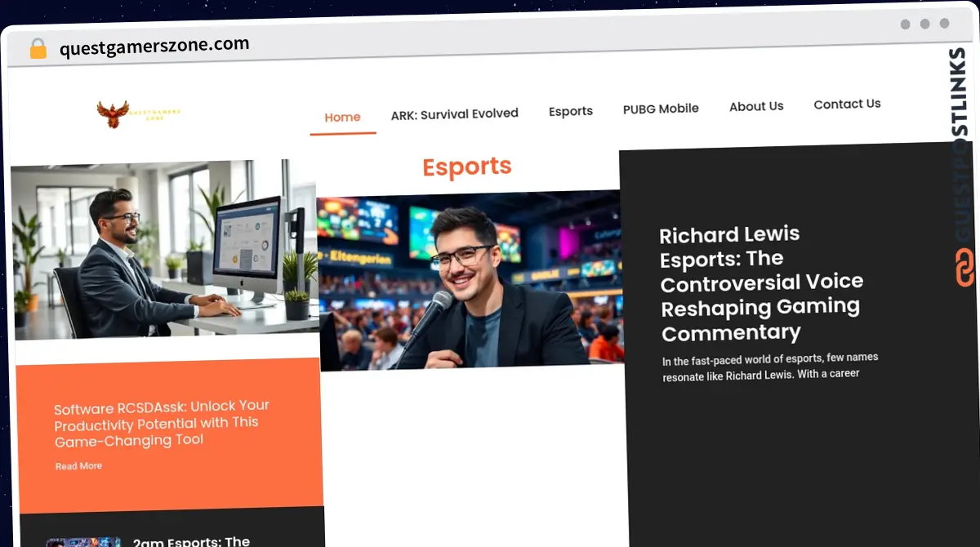980x547 pixels.
Task: Click the orange Esports section heading
Action: click(x=467, y=167)
